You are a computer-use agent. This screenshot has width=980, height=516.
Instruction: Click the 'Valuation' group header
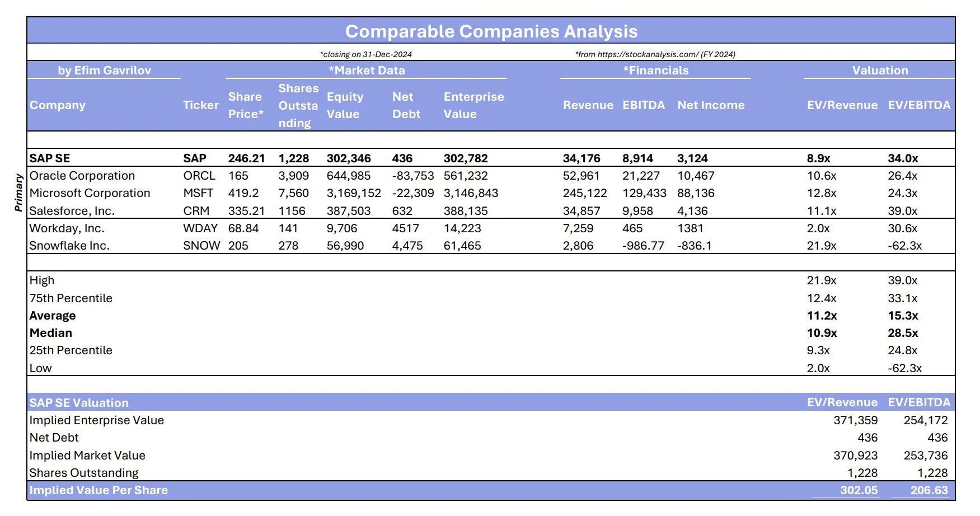(x=880, y=71)
